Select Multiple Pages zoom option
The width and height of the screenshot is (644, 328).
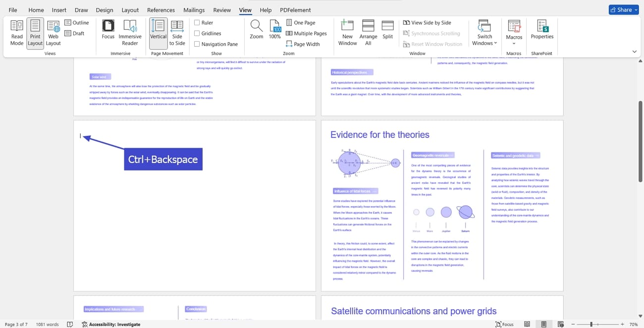307,33
